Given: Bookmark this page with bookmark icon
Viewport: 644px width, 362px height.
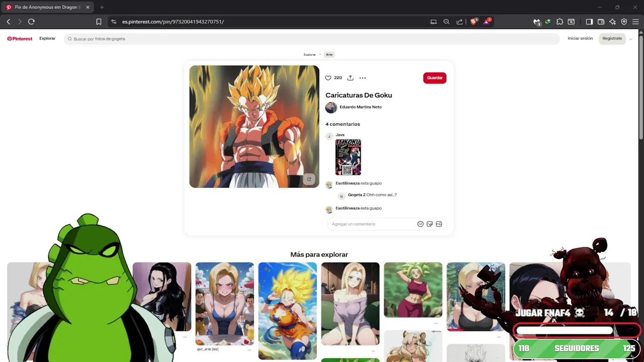Looking at the screenshot, I should [x=99, y=22].
